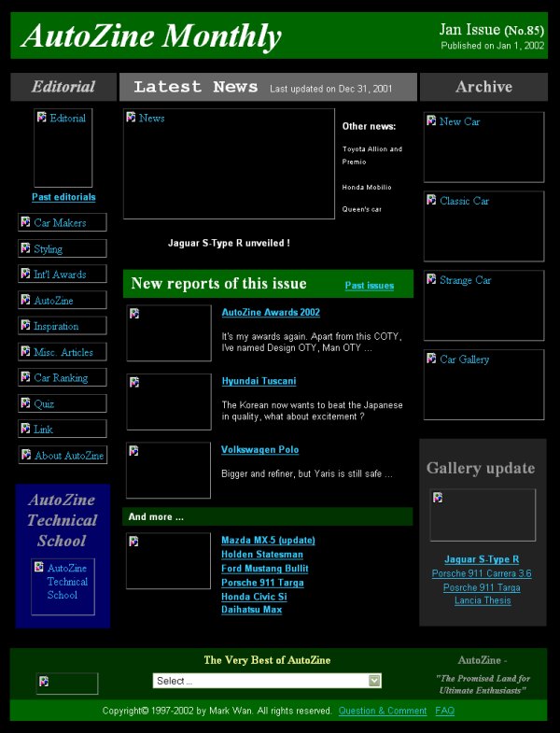The width and height of the screenshot is (560, 733).
Task: Open the Honda Civic Si link
Action: (x=254, y=597)
